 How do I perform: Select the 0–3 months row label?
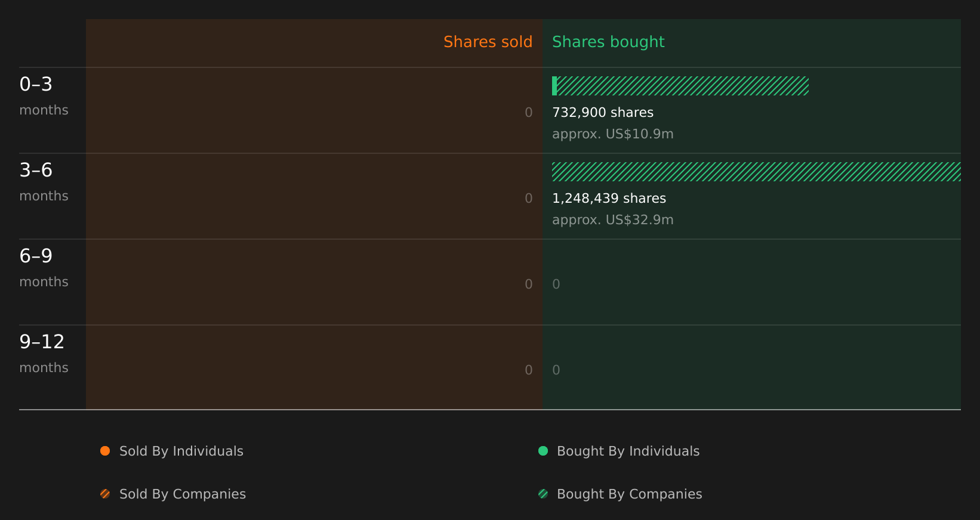tap(44, 95)
